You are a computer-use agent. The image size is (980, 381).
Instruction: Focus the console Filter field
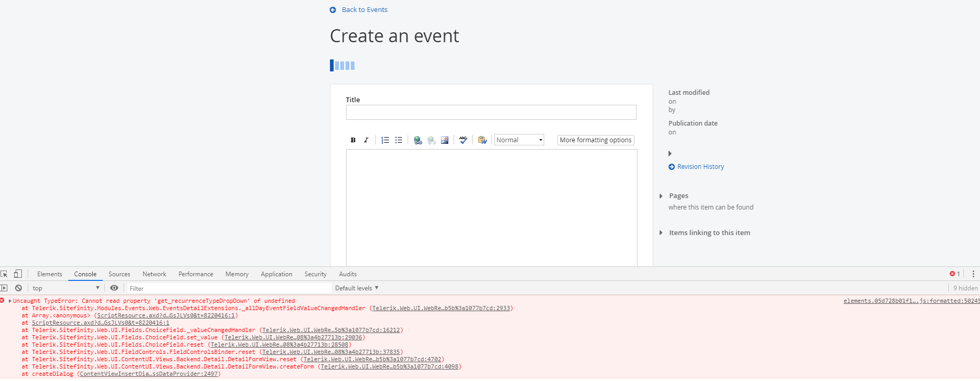229,288
